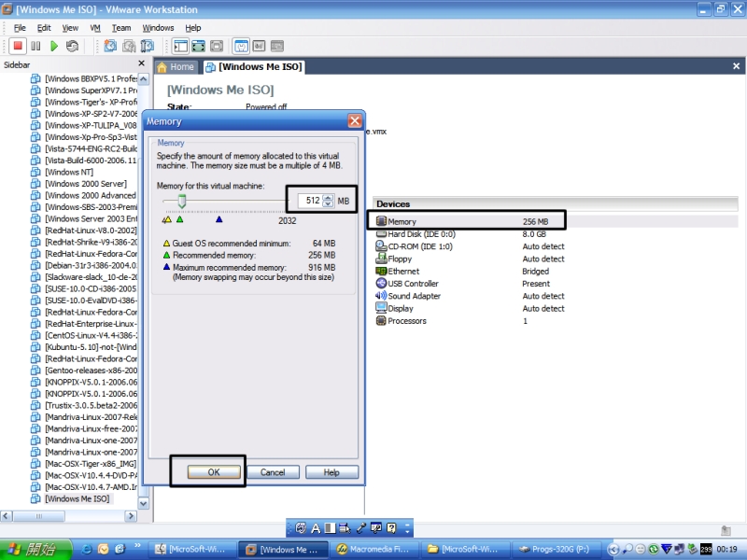The image size is (747, 560).
Task: Open Progs-320G (P:) taskbar item
Action: pos(555,549)
